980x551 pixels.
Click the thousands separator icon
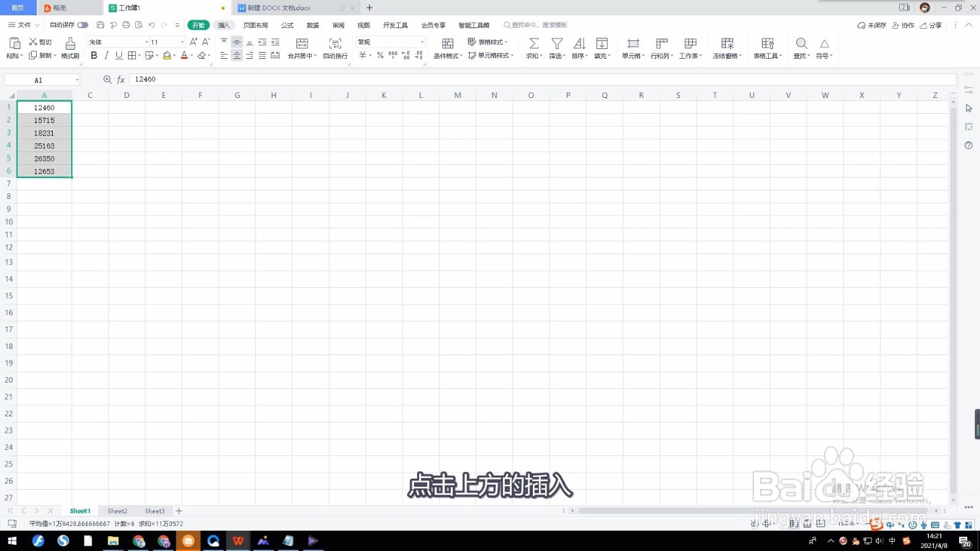(393, 55)
